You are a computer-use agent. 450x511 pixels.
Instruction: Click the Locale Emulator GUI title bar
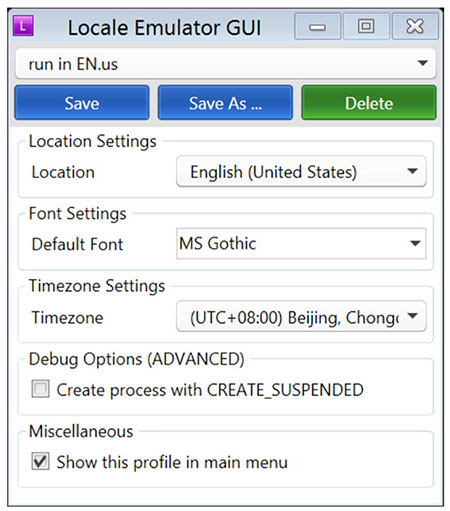[x=164, y=27]
